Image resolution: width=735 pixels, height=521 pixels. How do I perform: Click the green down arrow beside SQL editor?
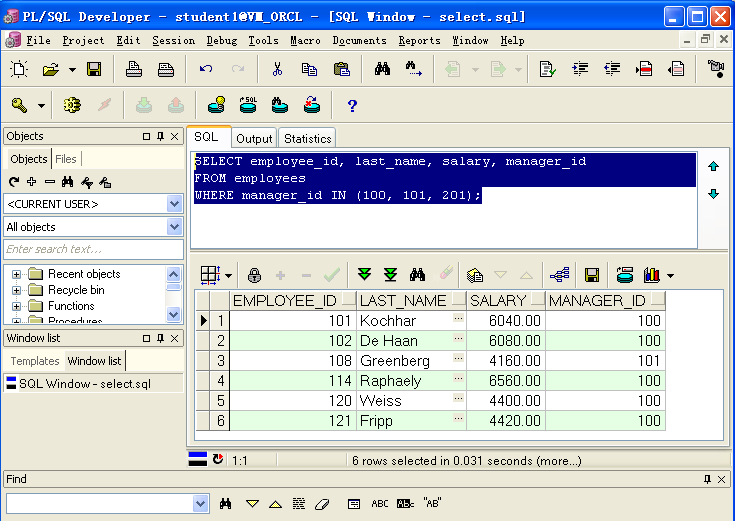713,194
